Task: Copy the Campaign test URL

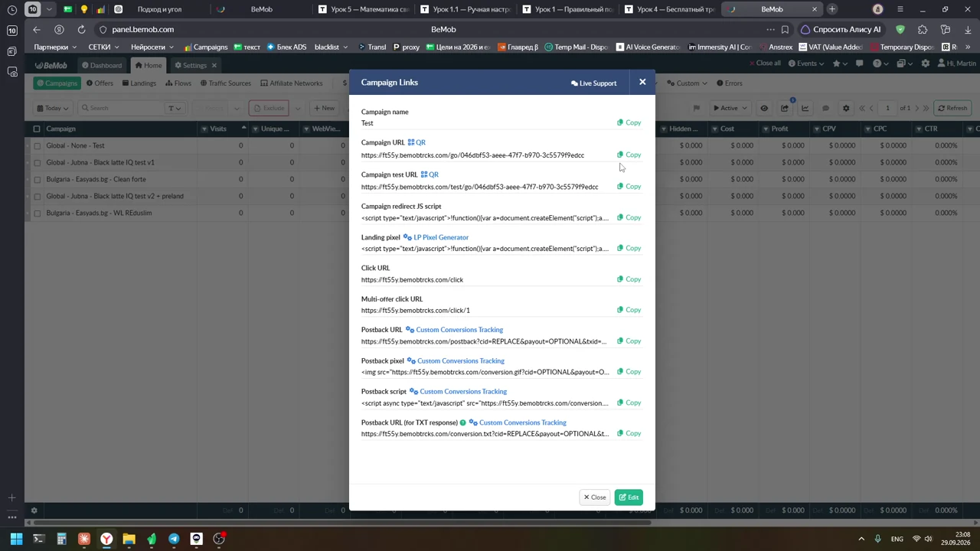Action: click(x=629, y=187)
